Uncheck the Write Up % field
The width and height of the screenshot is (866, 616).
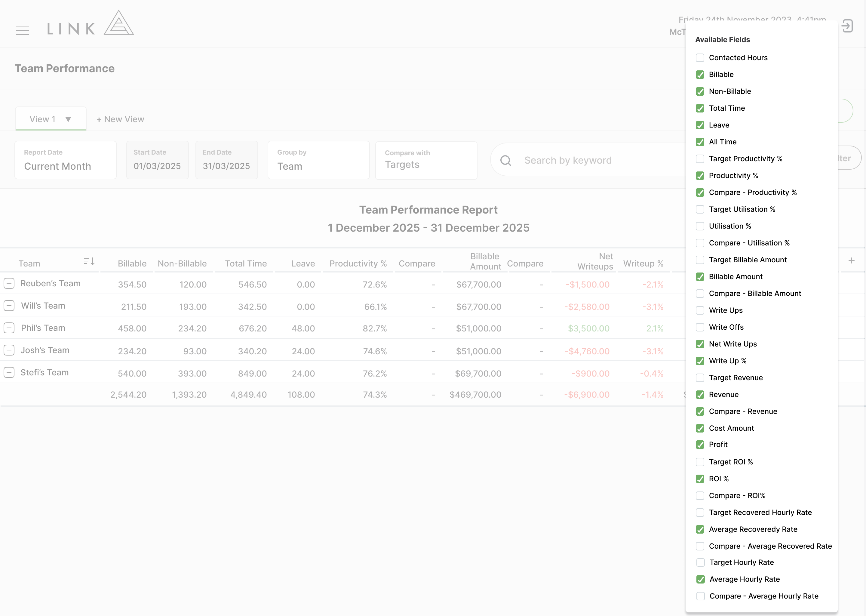700,361
